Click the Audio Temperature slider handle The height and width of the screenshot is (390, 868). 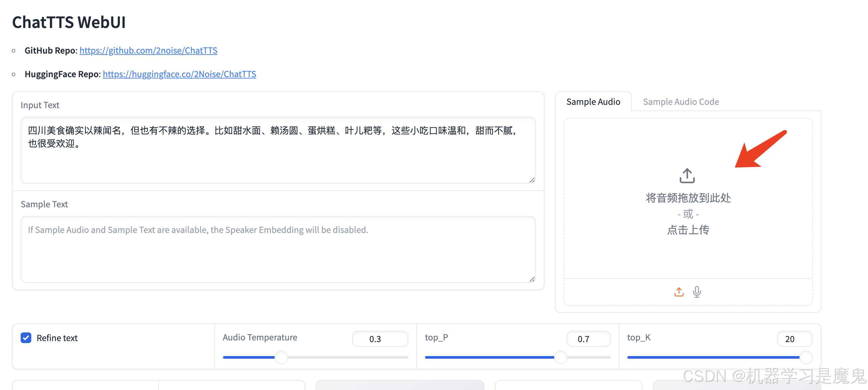(282, 357)
